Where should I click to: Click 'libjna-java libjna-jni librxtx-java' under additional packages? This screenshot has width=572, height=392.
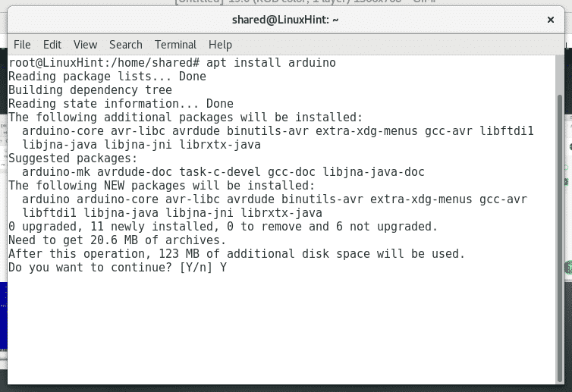[x=141, y=145]
